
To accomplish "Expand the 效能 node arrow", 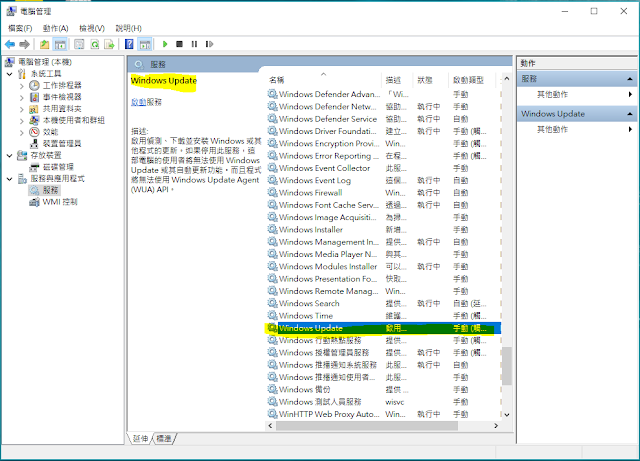I will point(22,132).
